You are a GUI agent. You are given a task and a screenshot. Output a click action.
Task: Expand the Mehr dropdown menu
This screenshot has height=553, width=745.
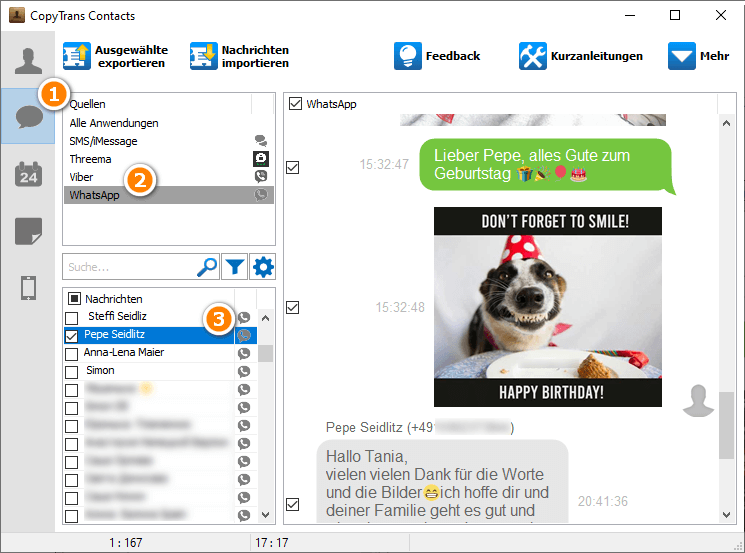point(698,56)
